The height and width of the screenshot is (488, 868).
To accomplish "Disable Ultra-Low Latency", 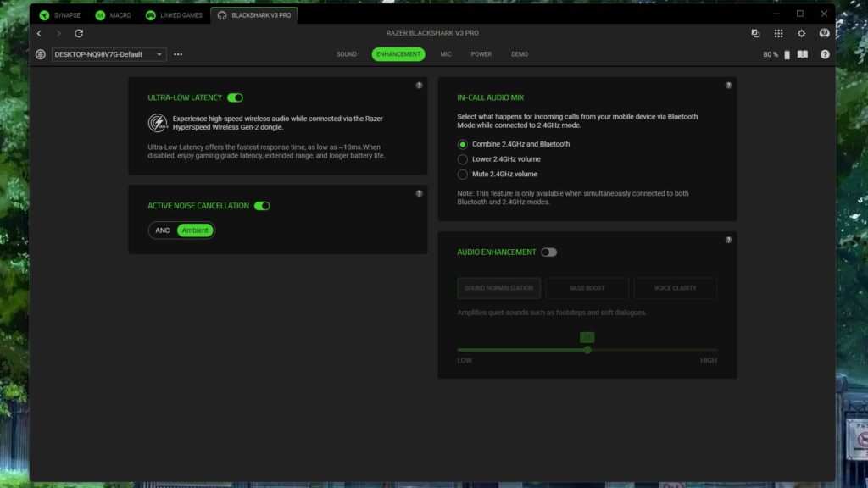I will point(235,97).
